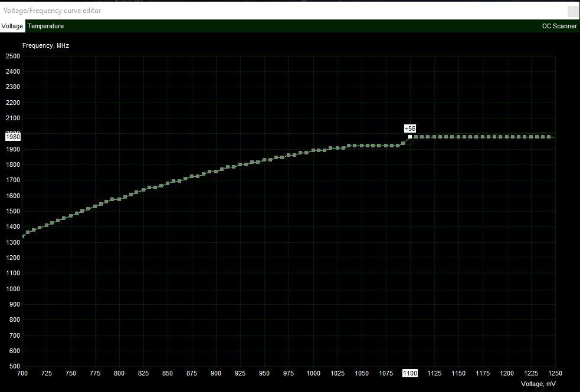
Task: Click the "Voltage/Frequency curve editor" window title
Action: pyautogui.click(x=52, y=11)
